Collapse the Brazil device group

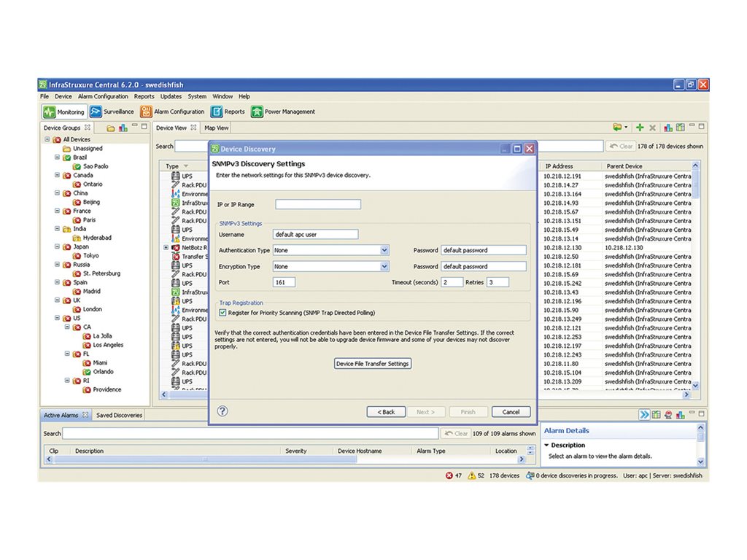point(57,157)
